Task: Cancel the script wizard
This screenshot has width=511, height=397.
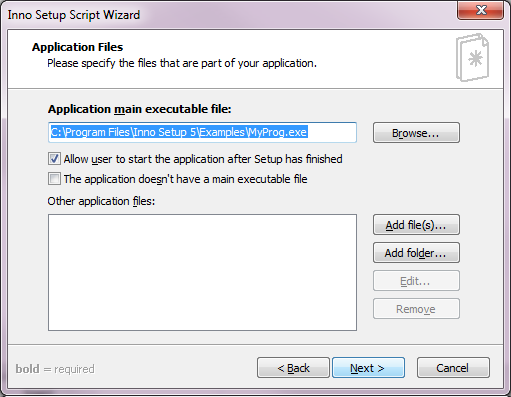Action: coord(453,368)
